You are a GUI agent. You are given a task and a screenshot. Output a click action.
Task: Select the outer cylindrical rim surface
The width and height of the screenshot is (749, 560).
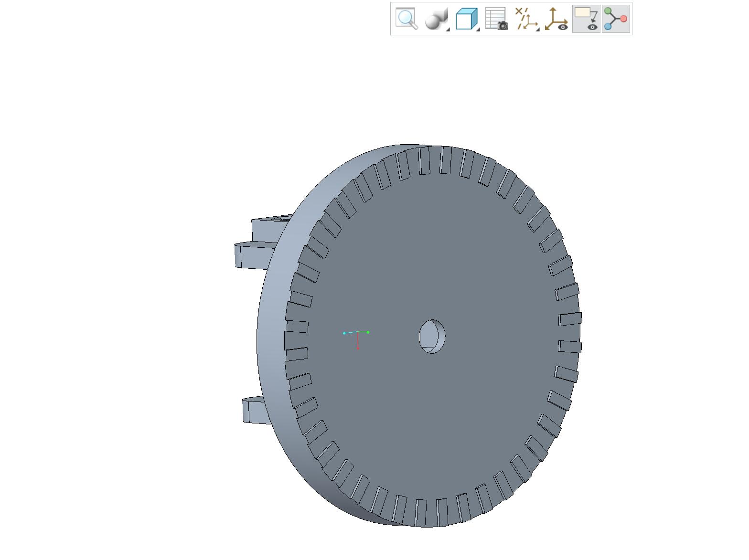pos(273,334)
